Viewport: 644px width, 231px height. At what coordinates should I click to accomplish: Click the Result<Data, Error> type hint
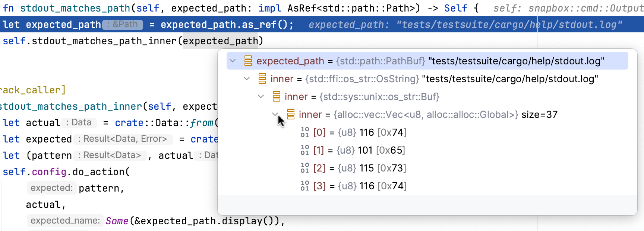pyautogui.click(x=123, y=139)
